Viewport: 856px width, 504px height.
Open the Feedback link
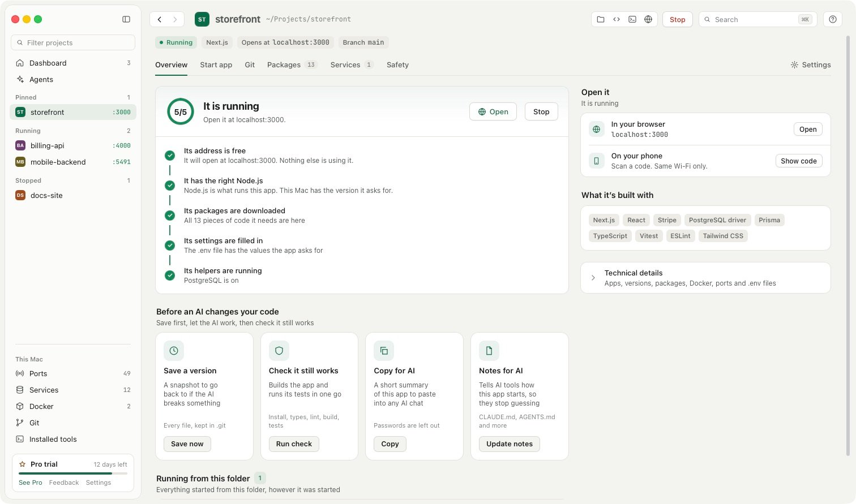tap(64, 483)
